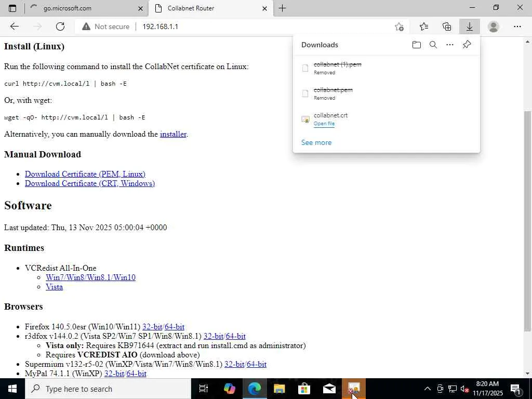Open file link for collabnet.crt

(324, 124)
